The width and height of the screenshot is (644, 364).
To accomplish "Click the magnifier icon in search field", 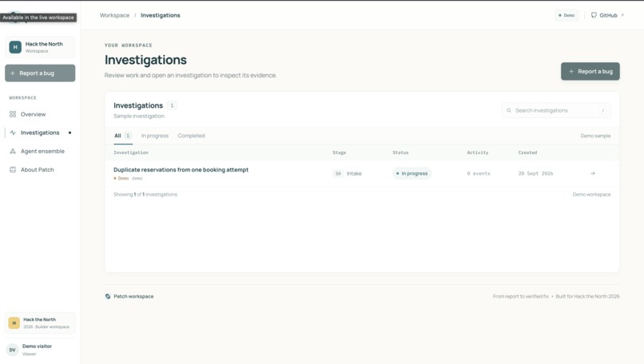I will click(509, 110).
